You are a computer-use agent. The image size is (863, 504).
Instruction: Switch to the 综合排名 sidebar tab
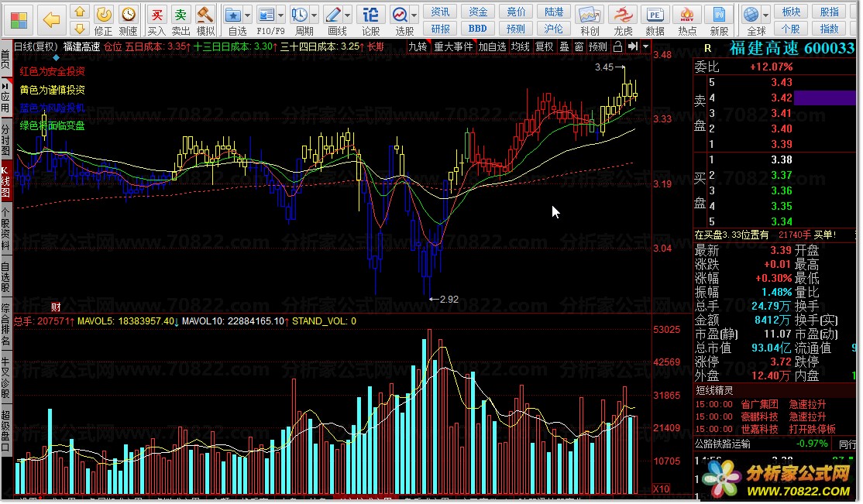coord(5,324)
